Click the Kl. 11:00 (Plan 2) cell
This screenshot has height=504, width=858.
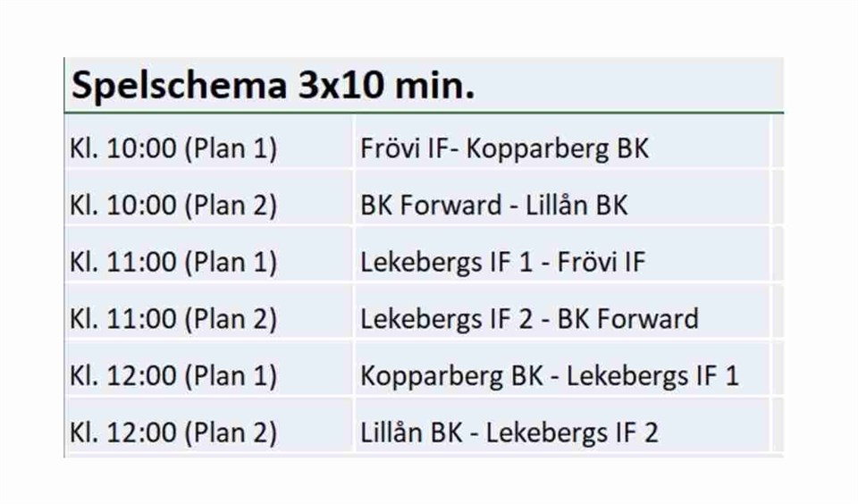173,318
